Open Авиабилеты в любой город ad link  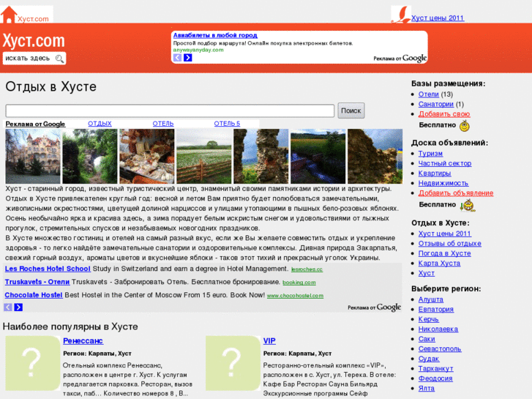[x=215, y=35]
